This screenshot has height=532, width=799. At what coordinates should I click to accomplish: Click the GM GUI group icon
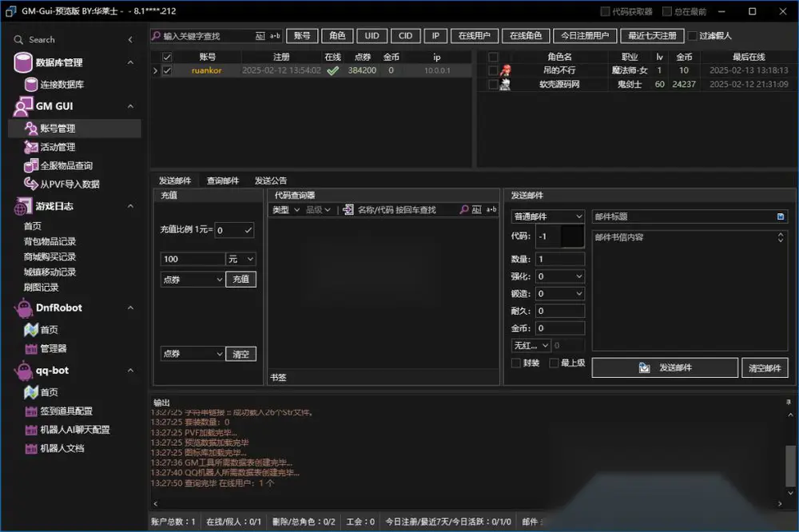(23, 106)
